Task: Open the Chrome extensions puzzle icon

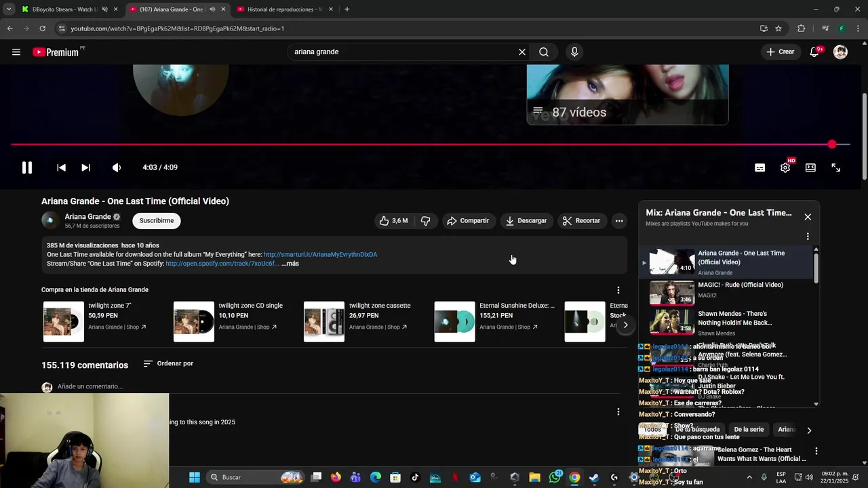Action: tap(801, 28)
